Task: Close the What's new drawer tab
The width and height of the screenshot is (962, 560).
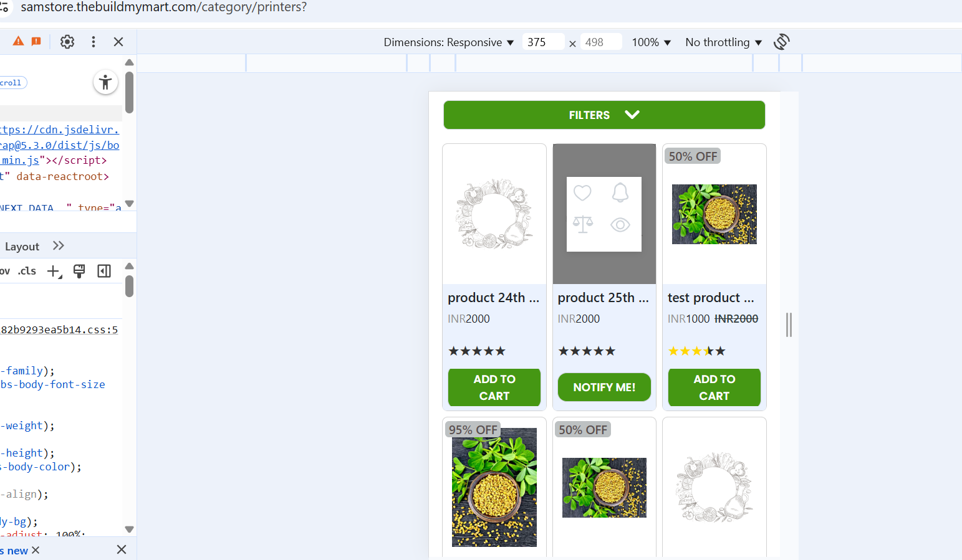Action: [36, 550]
